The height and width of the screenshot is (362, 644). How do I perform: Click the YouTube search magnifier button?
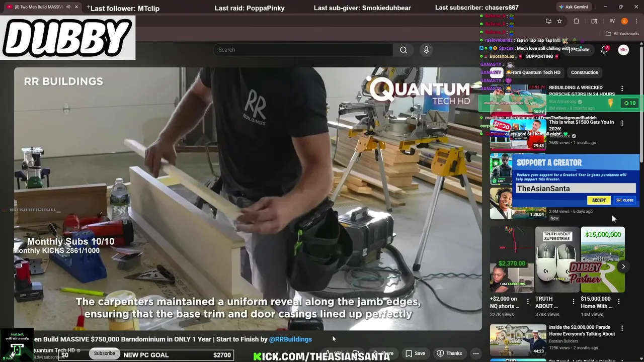(404, 50)
